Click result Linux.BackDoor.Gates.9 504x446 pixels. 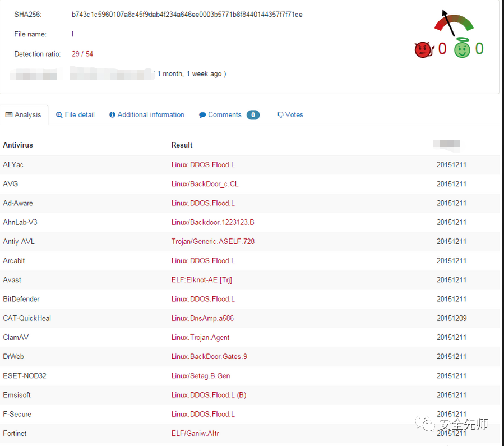click(x=209, y=357)
